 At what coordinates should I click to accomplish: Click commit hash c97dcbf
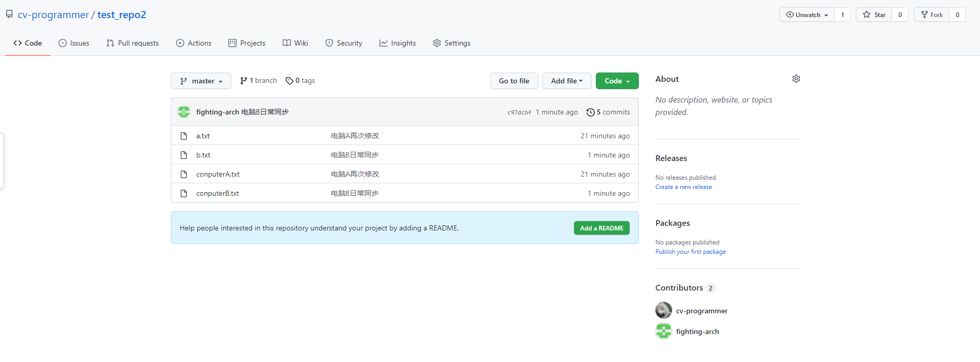click(x=519, y=112)
